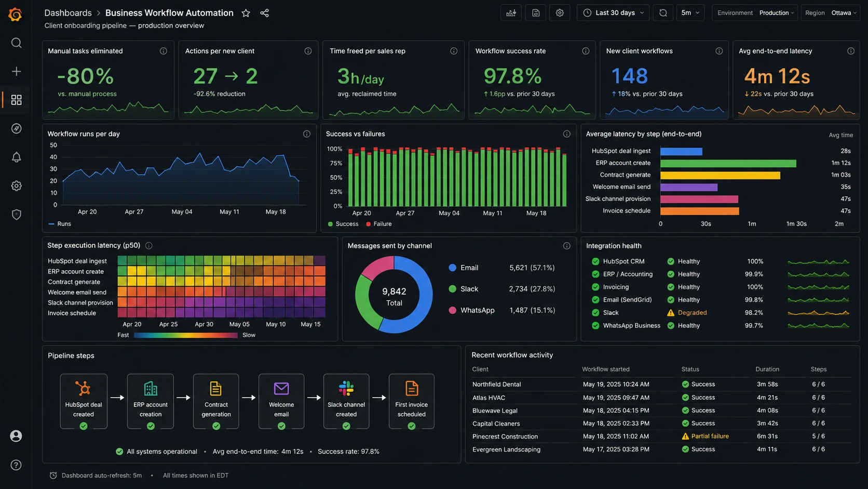The height and width of the screenshot is (489, 868).
Task: Open the Last 30 days time range picker
Action: point(613,13)
